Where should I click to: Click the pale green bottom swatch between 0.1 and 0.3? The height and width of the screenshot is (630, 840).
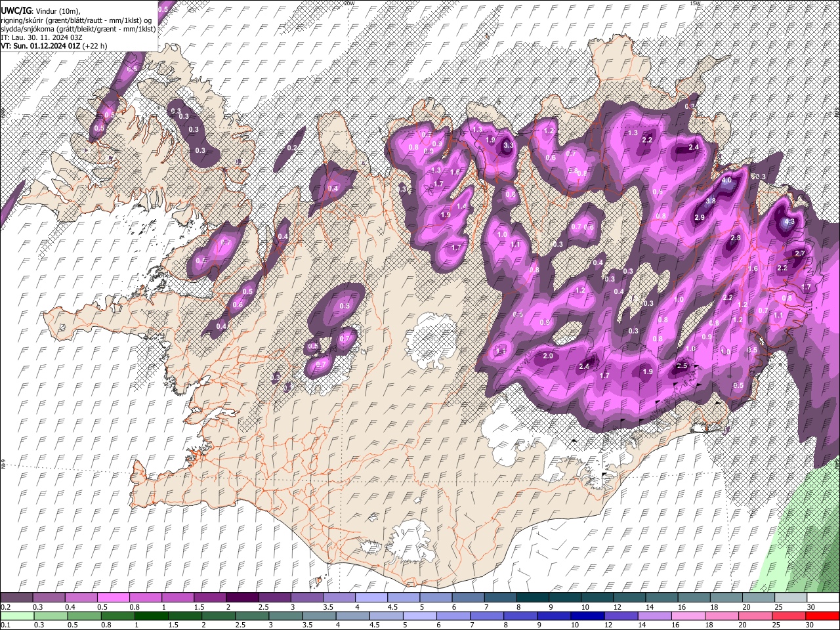click(x=17, y=616)
